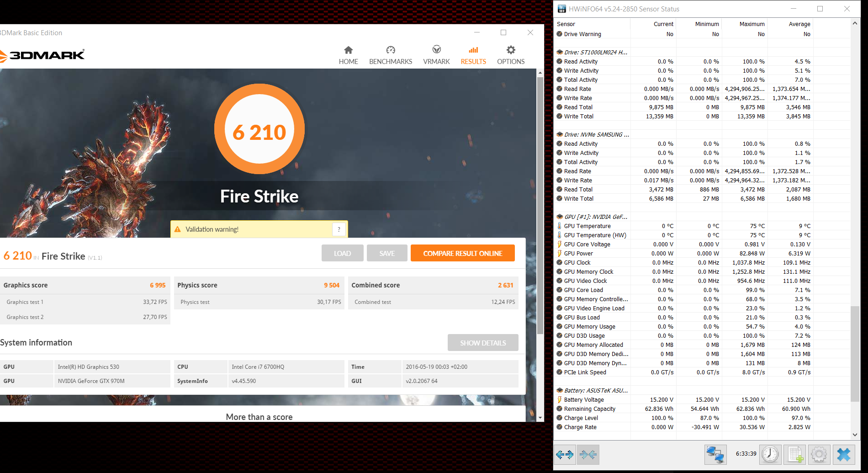Open HWiNFO sensor settings gear icon
Image resolution: width=868 pixels, height=473 pixels.
coord(819,454)
